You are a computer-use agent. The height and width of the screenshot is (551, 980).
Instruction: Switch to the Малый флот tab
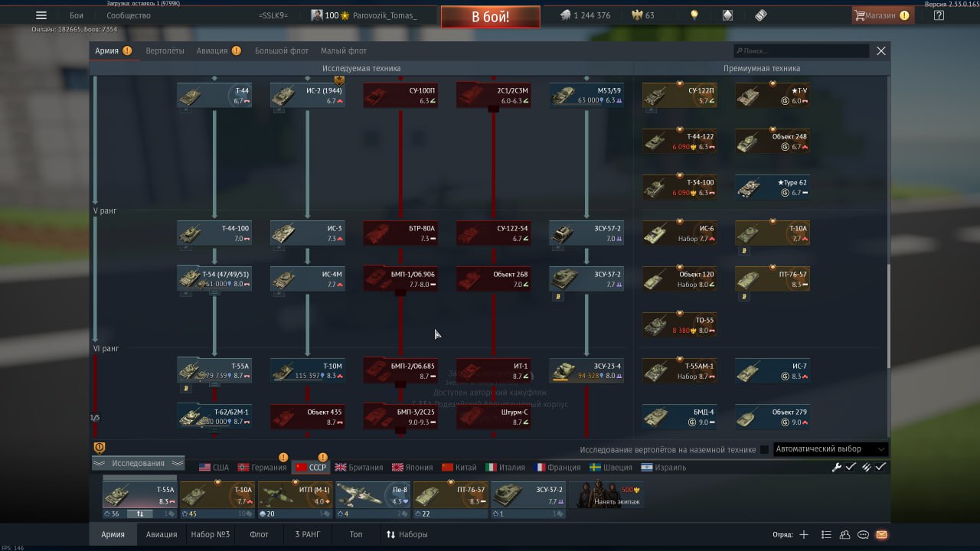[x=344, y=51]
